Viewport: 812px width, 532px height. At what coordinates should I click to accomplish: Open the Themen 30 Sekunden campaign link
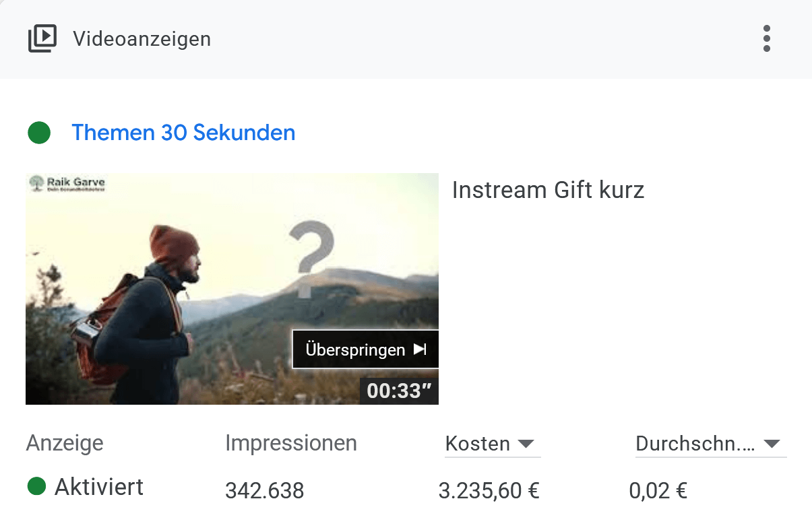point(183,133)
